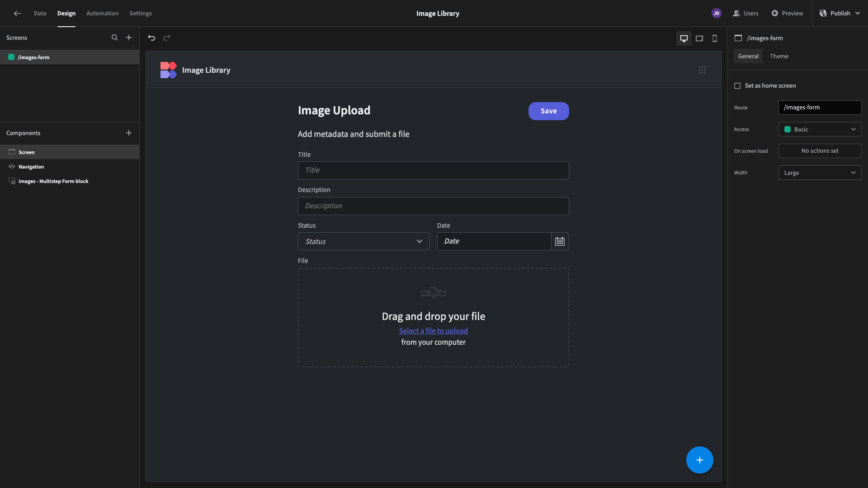Click into the Description input field
Screen dimensions: 868x488
[433, 206]
